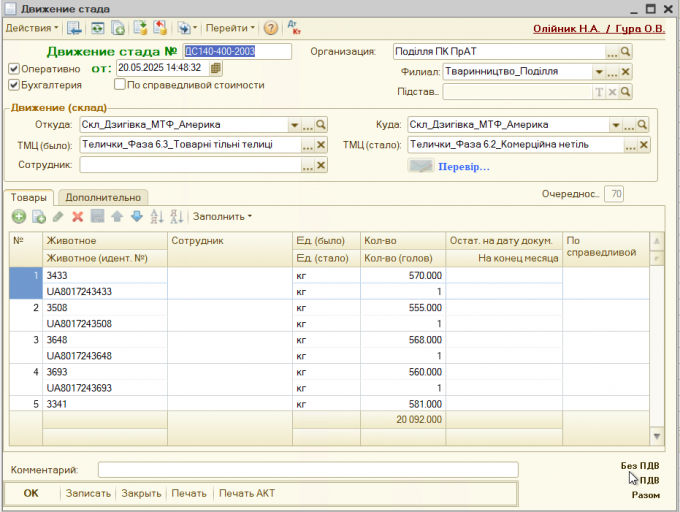Select cell UA8017243508
This screenshot has width=680, height=512.
tap(105, 323)
